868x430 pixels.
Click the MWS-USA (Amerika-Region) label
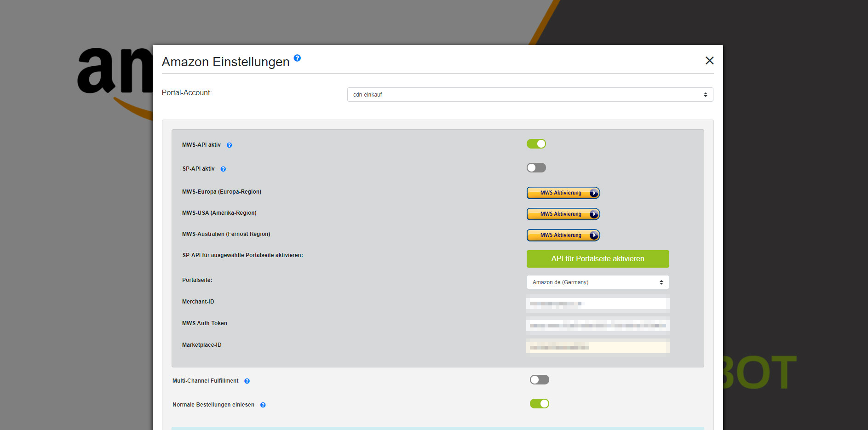tap(219, 213)
